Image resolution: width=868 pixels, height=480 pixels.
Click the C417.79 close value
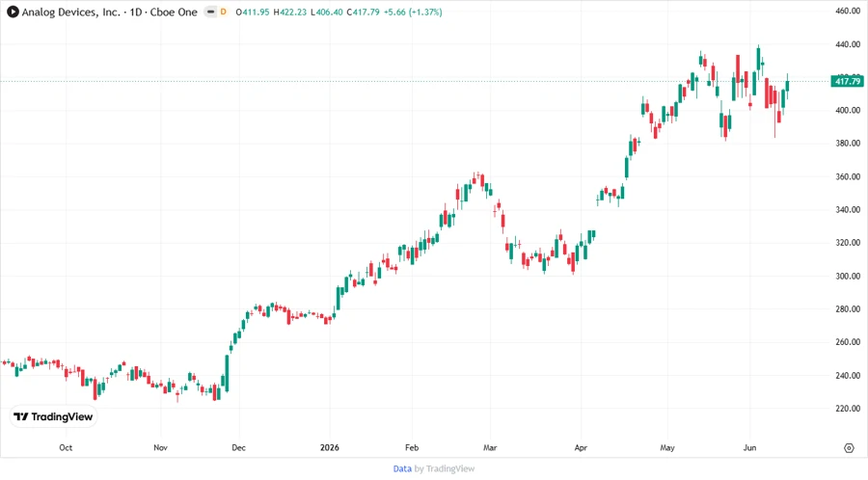pos(364,12)
